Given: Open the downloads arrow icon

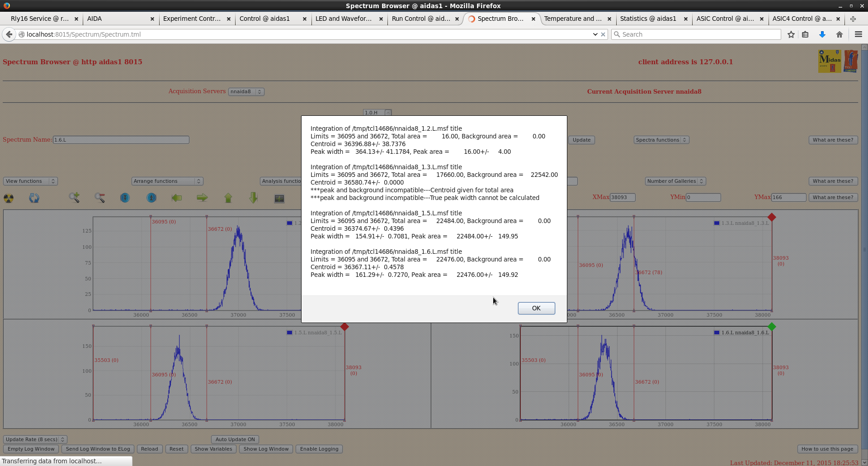Looking at the screenshot, I should (822, 34).
